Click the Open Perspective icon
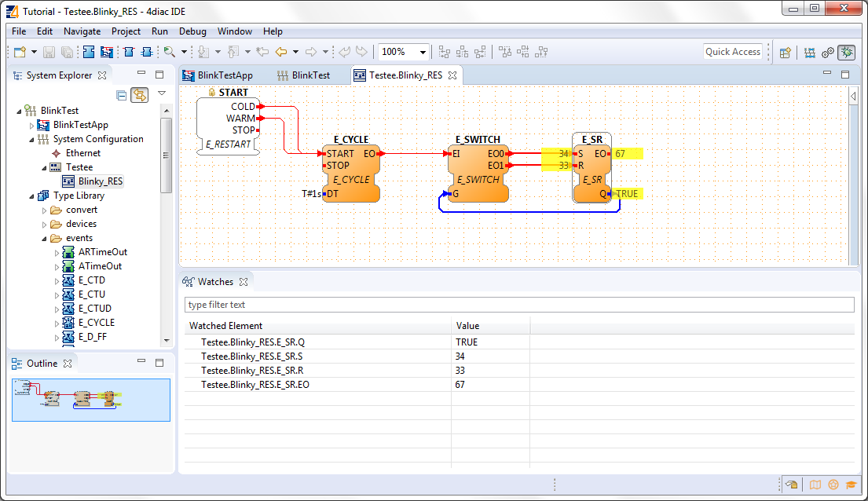 785,53
